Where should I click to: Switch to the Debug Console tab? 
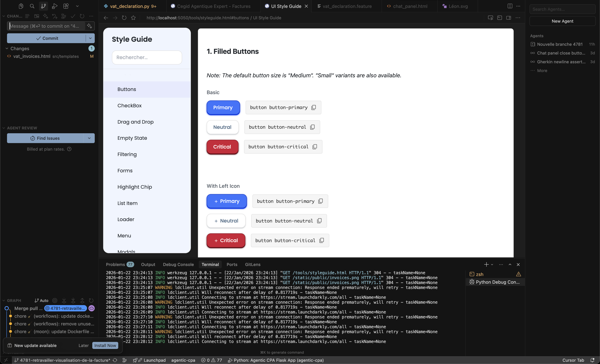click(178, 264)
